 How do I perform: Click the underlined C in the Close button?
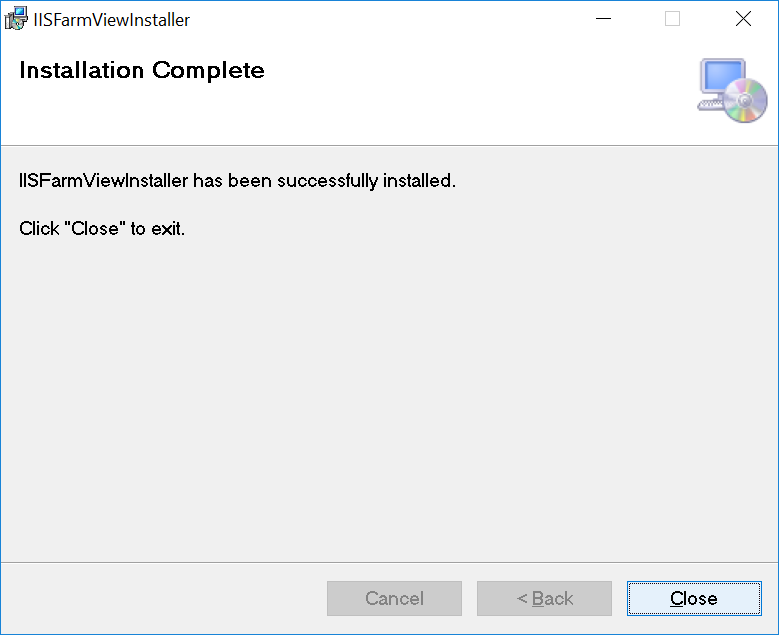677,599
